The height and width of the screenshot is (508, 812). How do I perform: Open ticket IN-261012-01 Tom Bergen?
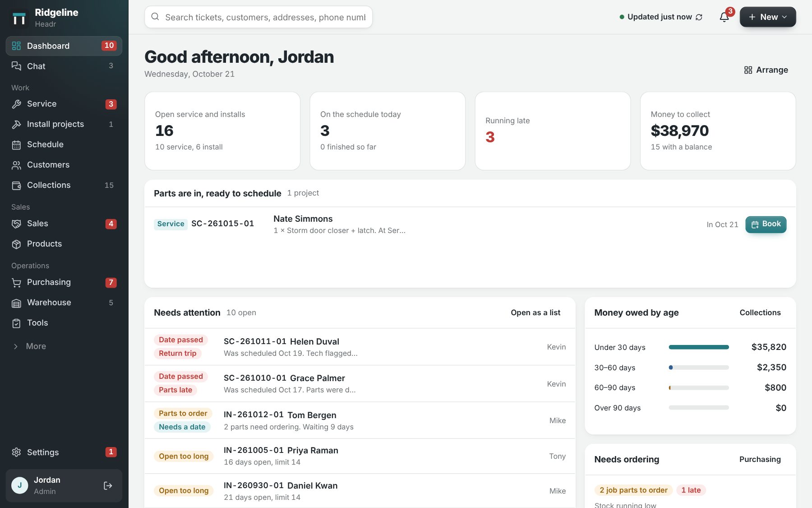point(360,420)
